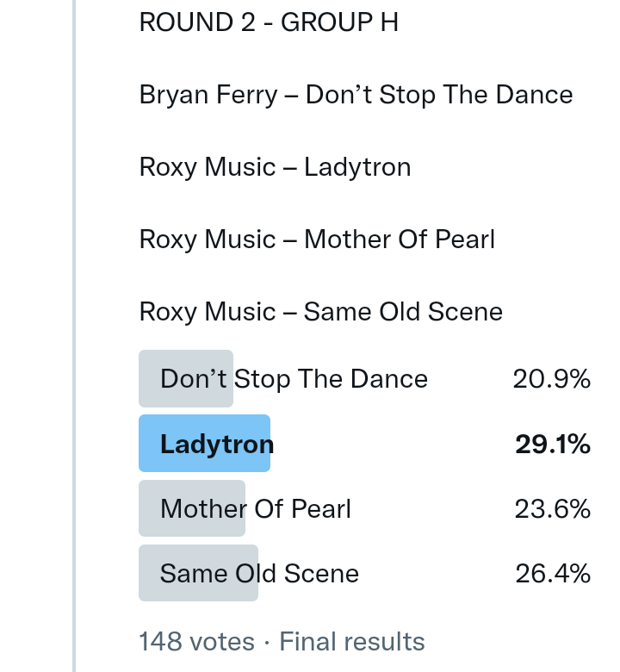This screenshot has height=672, width=620.
Task: Click the blue winning Ladytron poll bar
Action: pos(205,444)
